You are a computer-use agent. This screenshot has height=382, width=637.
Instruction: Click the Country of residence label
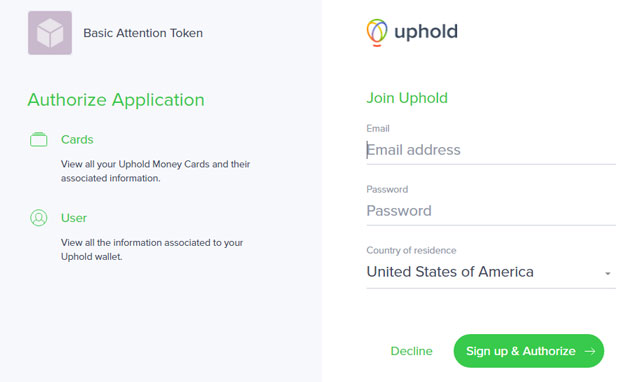[x=411, y=250]
